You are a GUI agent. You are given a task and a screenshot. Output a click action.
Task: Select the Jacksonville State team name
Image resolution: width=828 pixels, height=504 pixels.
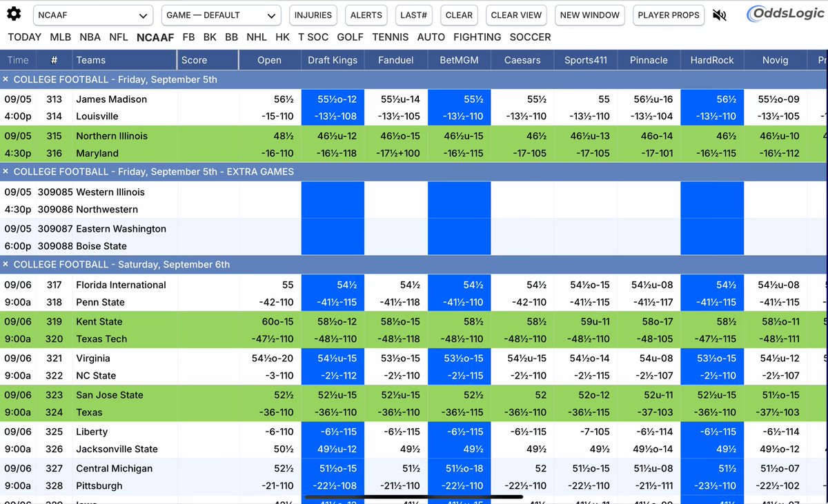click(117, 449)
